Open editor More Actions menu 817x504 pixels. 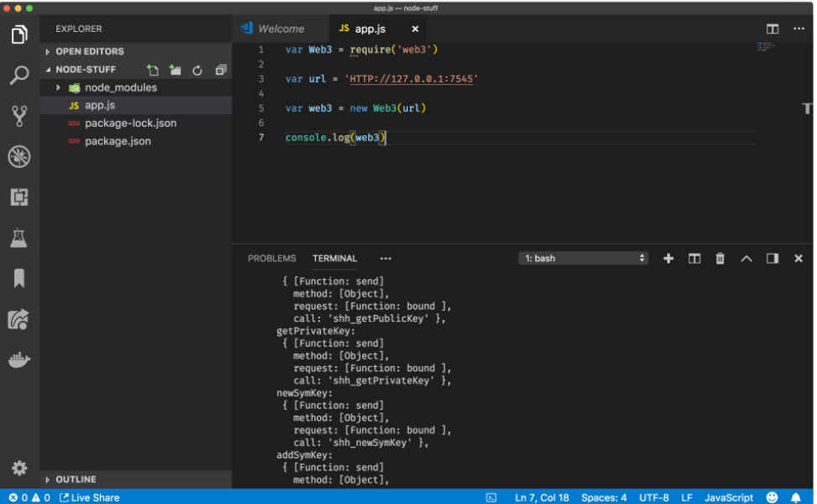pos(799,29)
